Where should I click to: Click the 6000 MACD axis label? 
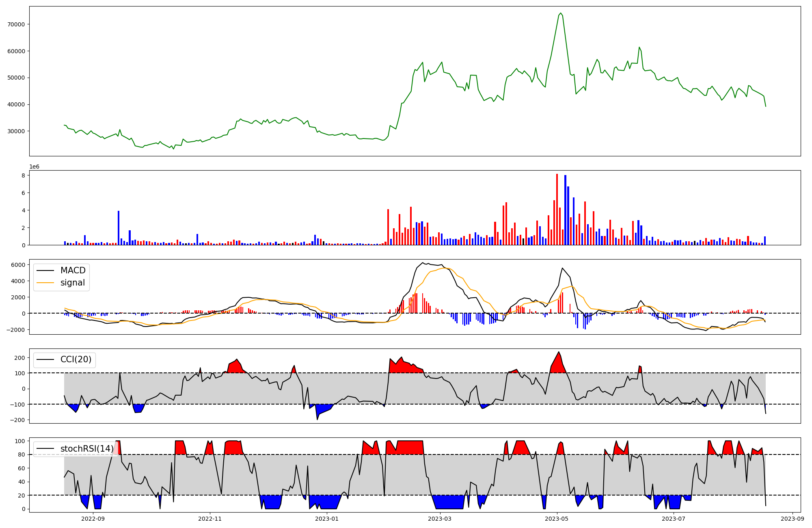click(18, 265)
